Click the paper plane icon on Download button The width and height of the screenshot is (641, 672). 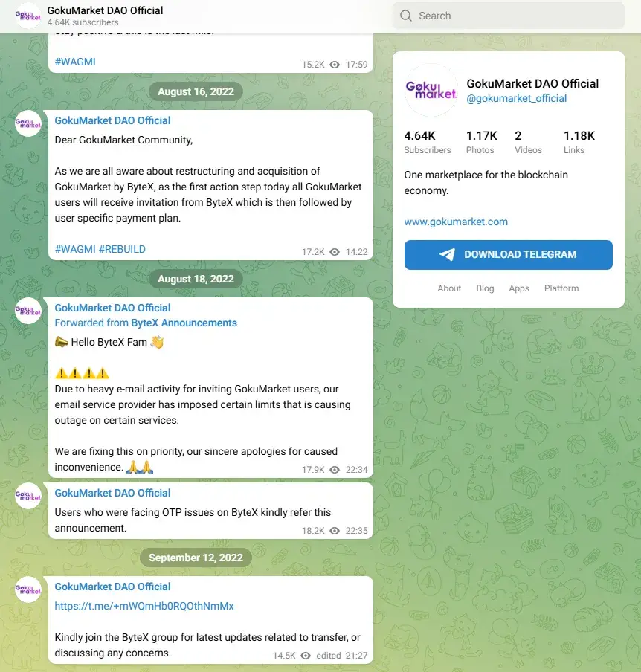point(447,254)
